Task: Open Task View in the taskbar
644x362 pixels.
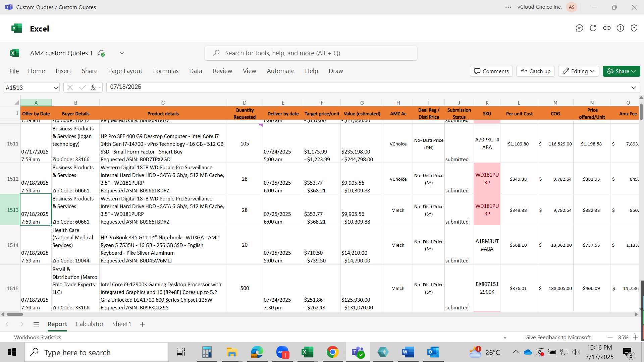Action: [x=181, y=352]
